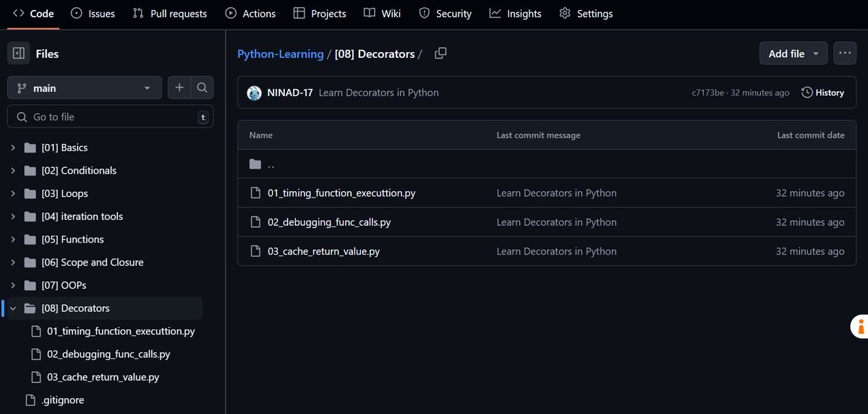The image size is (868, 414).
Task: Open NINAD-17 user profile link
Action: [x=290, y=93]
